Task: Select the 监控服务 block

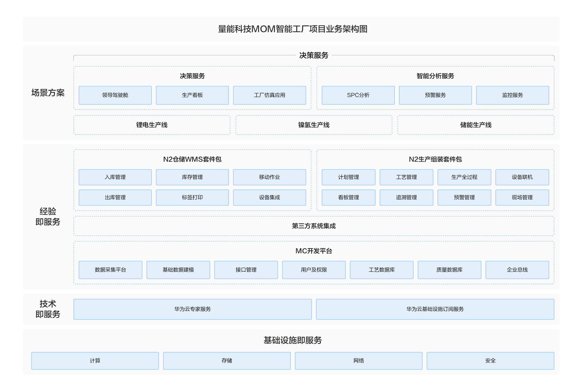Action: (x=512, y=95)
